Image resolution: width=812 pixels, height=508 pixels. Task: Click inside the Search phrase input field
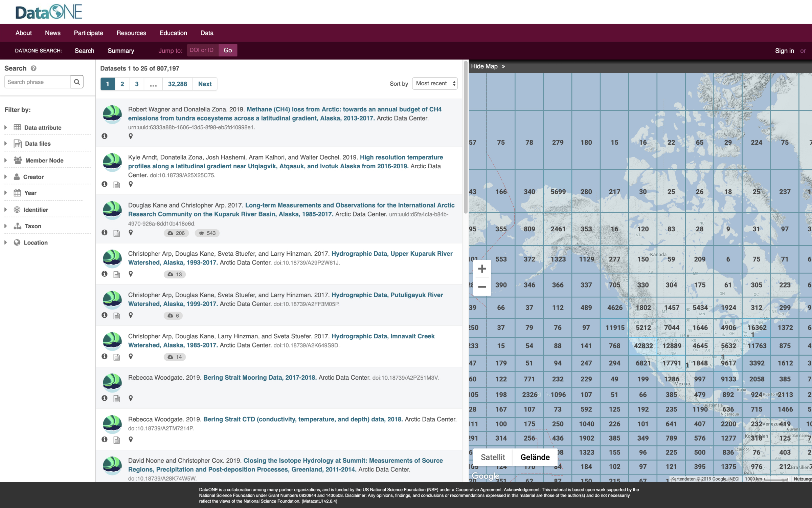[x=37, y=82]
